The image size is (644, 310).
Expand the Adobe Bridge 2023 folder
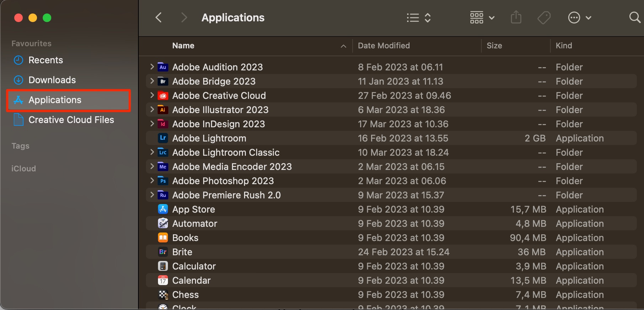(x=152, y=81)
